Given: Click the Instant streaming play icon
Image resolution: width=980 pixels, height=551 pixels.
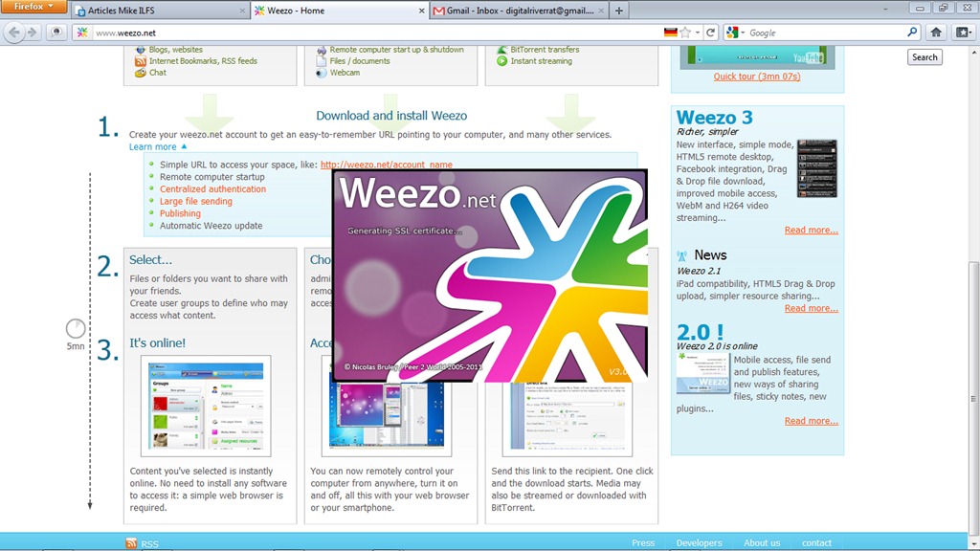Looking at the screenshot, I should point(501,61).
